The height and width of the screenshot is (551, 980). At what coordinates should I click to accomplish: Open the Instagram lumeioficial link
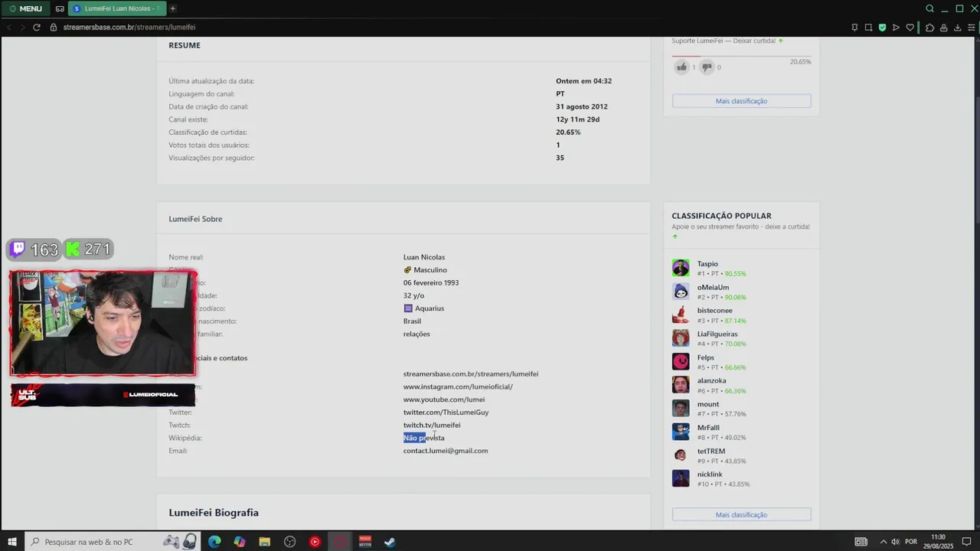tap(458, 386)
